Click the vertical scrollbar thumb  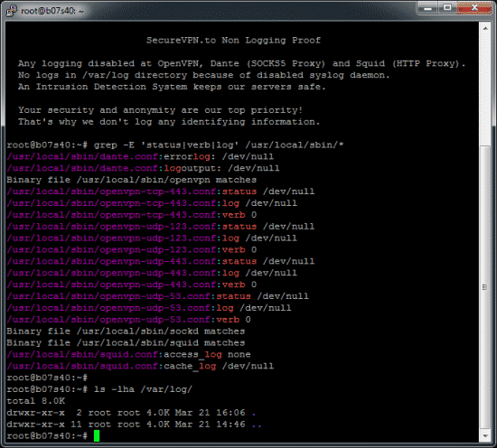point(485,287)
